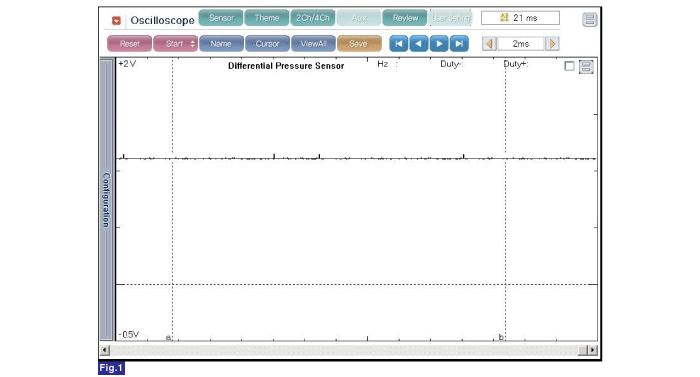
Task: Tick the checkbox in the graph header
Action: pyautogui.click(x=569, y=66)
